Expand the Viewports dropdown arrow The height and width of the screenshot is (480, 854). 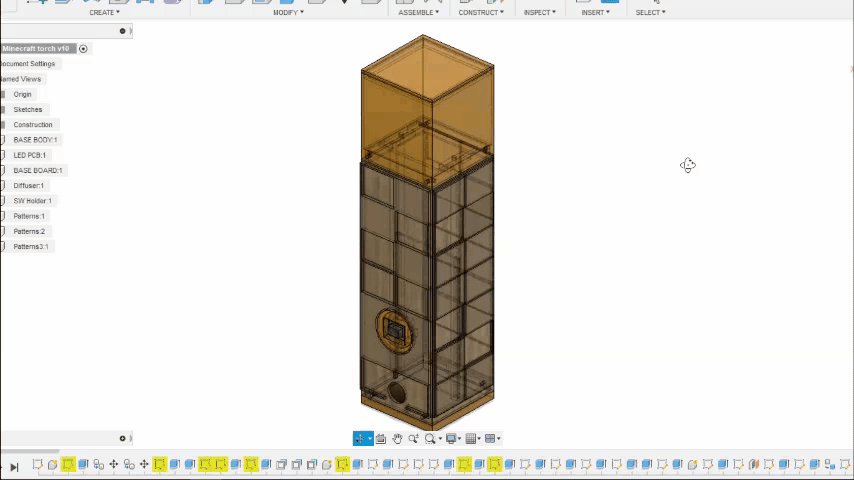(x=499, y=439)
